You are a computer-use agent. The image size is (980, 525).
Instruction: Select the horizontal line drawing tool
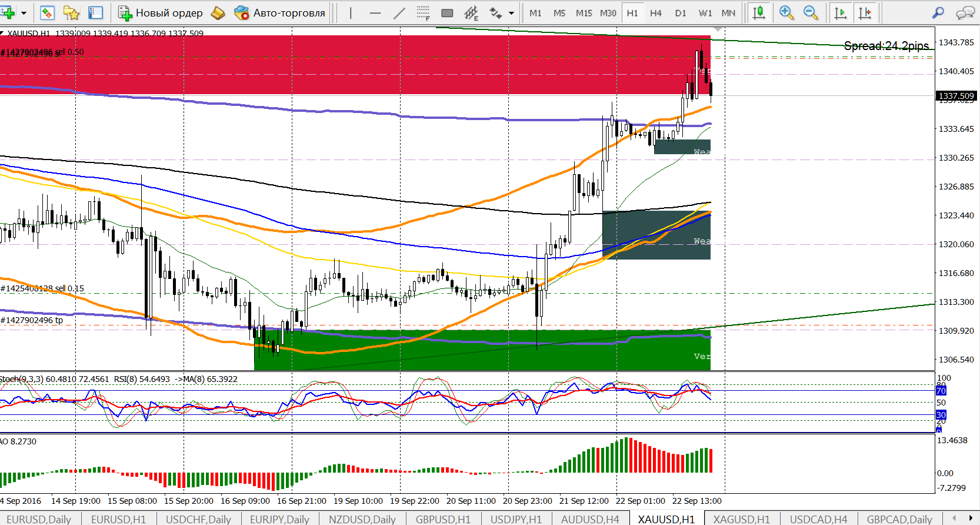point(375,12)
